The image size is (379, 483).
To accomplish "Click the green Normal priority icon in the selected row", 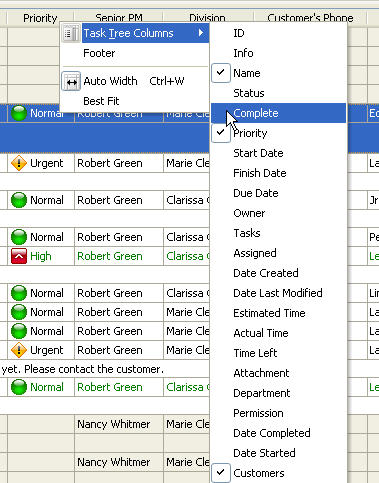I will click(19, 113).
